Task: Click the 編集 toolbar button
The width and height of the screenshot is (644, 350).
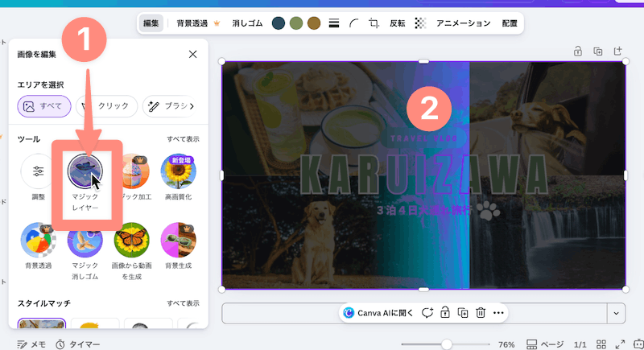Action: point(151,23)
